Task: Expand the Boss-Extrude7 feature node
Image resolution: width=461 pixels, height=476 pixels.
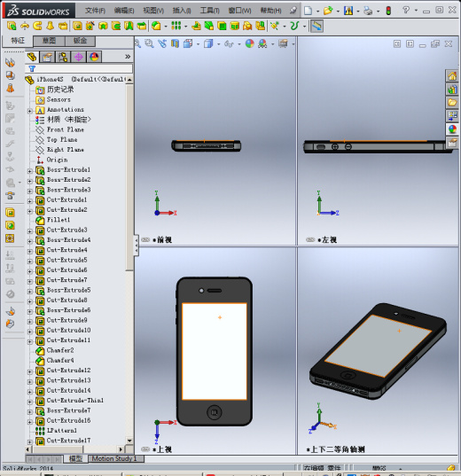Action: coord(30,412)
